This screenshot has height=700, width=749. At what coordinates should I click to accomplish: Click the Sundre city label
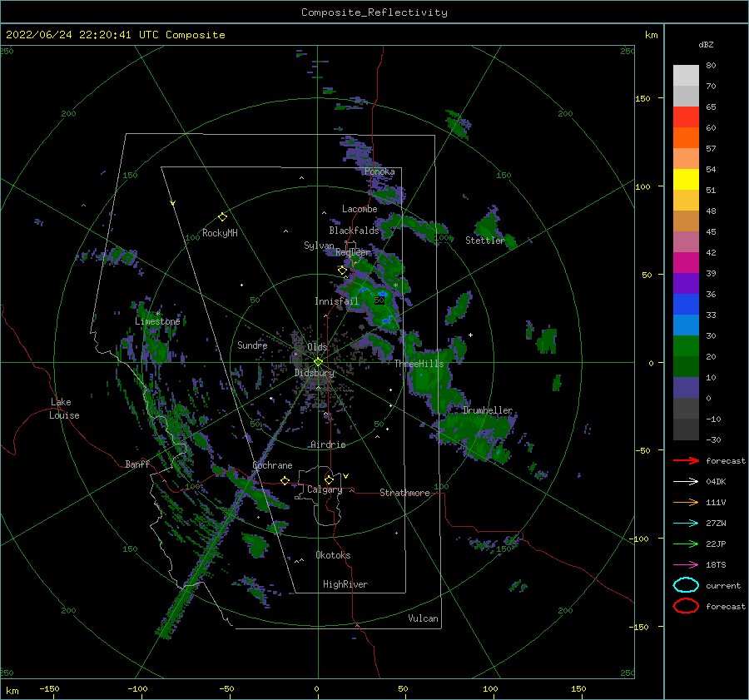point(252,345)
